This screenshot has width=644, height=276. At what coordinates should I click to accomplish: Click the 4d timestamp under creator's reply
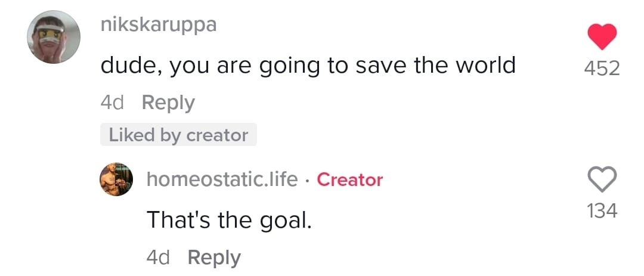(158, 257)
